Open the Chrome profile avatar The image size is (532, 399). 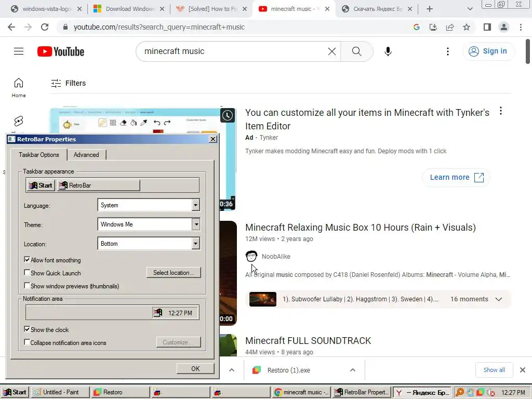pyautogui.click(x=504, y=27)
